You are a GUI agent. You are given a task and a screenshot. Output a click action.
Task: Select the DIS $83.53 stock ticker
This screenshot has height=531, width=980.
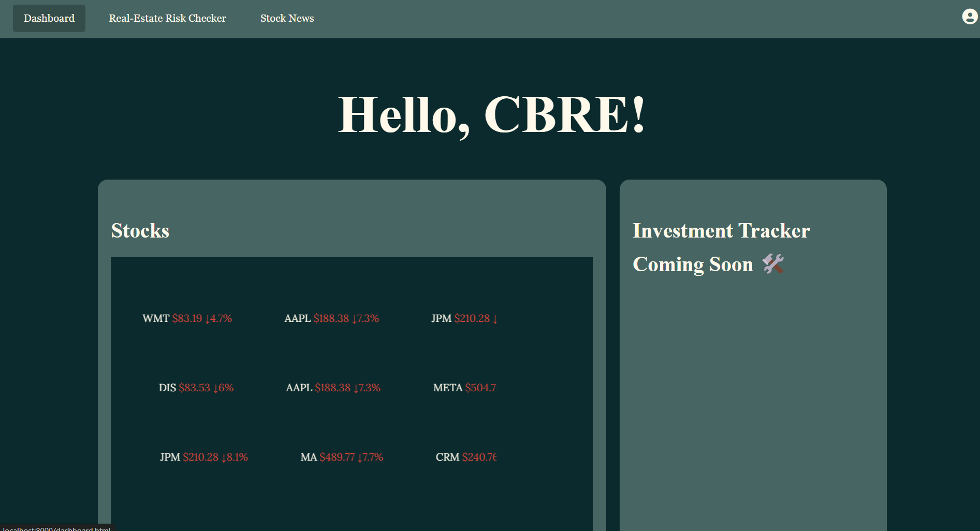pyautogui.click(x=196, y=388)
